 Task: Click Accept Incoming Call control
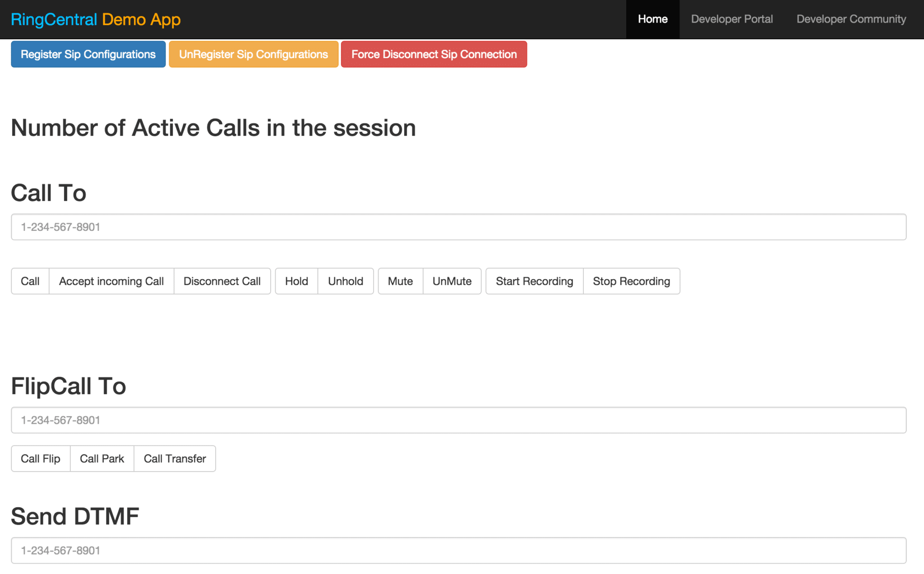[x=111, y=281]
